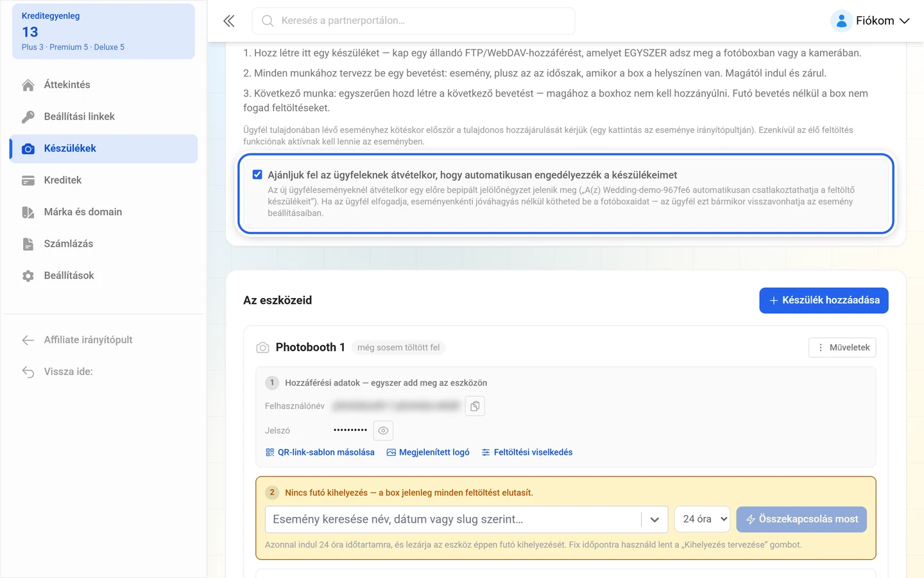Go to Áttekintés in the sidebar

click(x=103, y=85)
